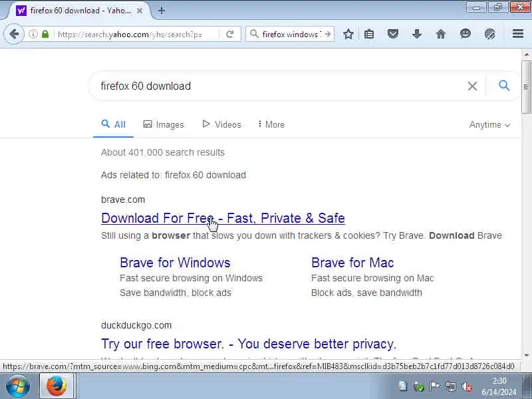The image size is (532, 399).
Task: Click the page scrollbar's down arrow
Action: [527, 355]
